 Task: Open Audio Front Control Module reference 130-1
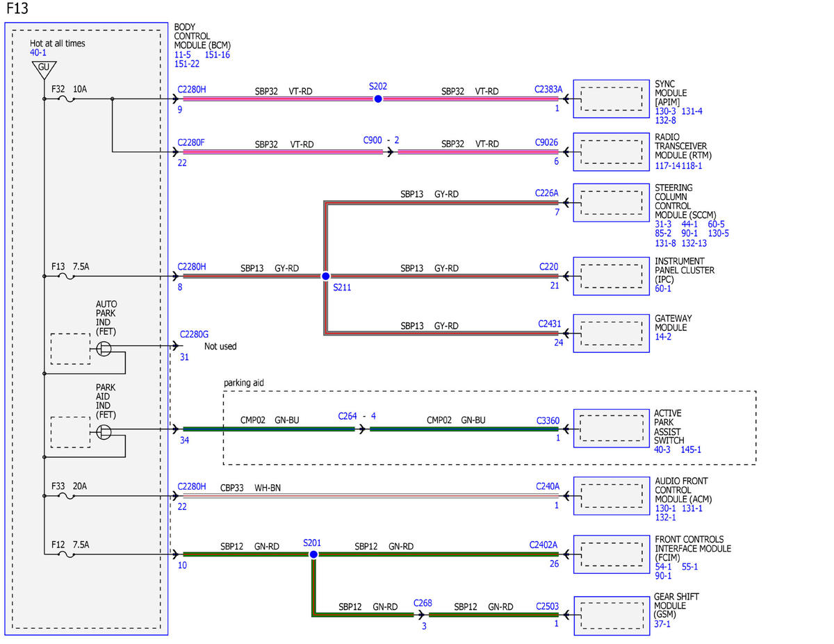(x=664, y=508)
